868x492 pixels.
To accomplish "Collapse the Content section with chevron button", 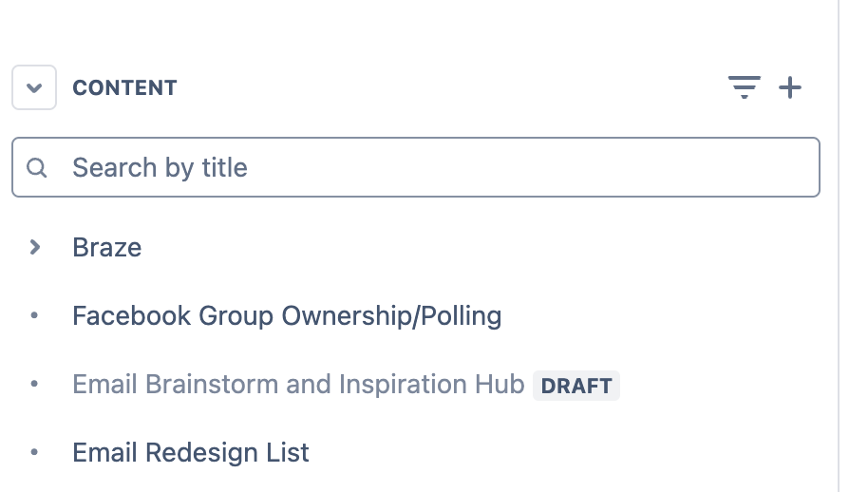I will tap(34, 87).
